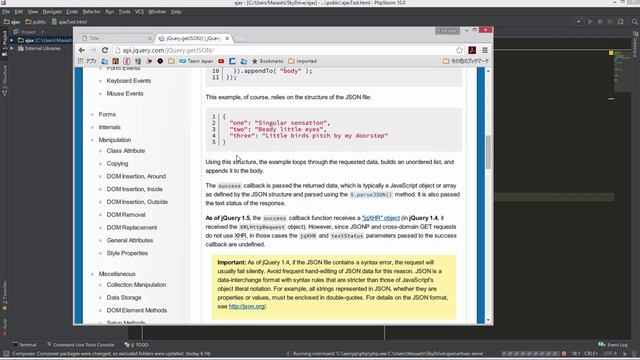The width and height of the screenshot is (640, 360).
Task: Open a new Chrome tab
Action: click(x=240, y=38)
